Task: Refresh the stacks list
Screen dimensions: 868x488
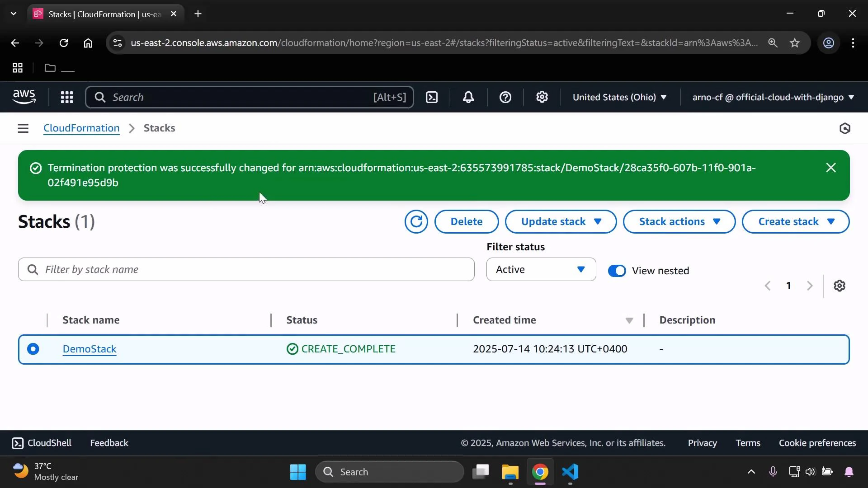Action: pos(415,221)
